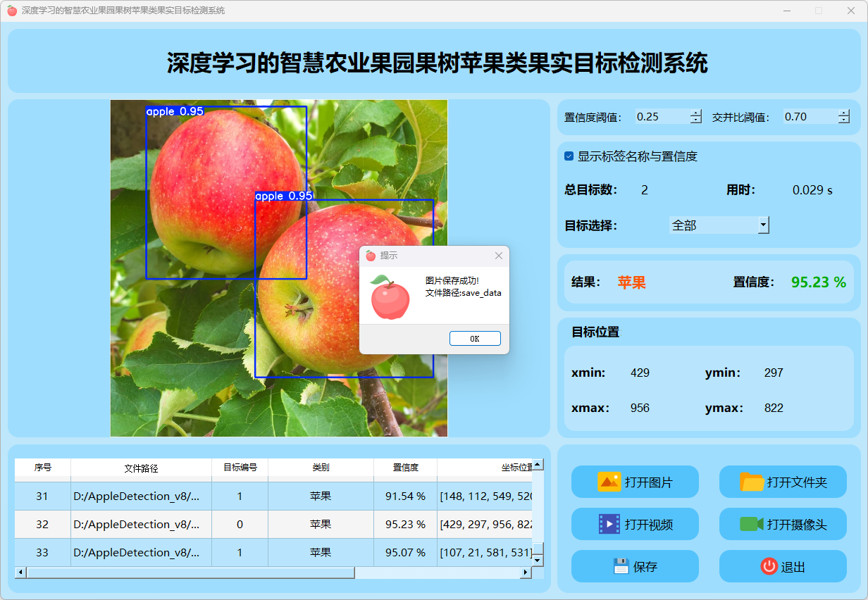This screenshot has width=868, height=600.
Task: Click the folder icon on 打开文件夹 button
Action: click(x=752, y=482)
